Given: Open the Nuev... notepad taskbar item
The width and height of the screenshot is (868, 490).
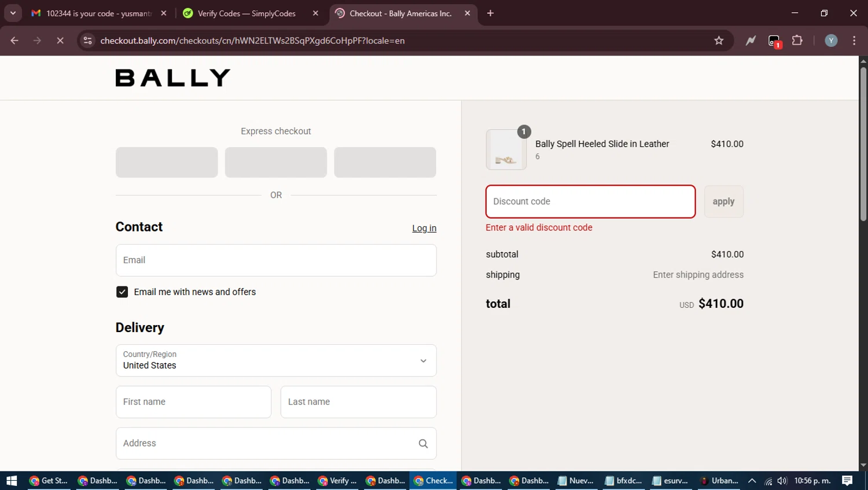Looking at the screenshot, I should [576, 481].
